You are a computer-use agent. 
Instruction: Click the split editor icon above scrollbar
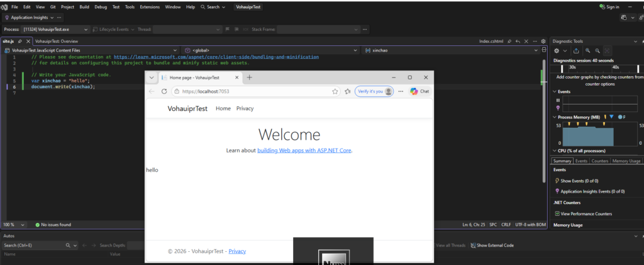(x=544, y=50)
